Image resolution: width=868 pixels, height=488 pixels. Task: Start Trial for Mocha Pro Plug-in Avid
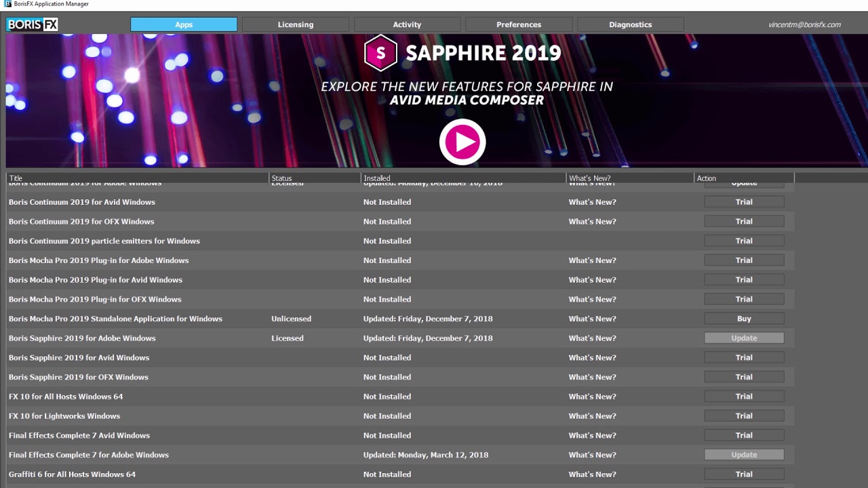click(744, 280)
